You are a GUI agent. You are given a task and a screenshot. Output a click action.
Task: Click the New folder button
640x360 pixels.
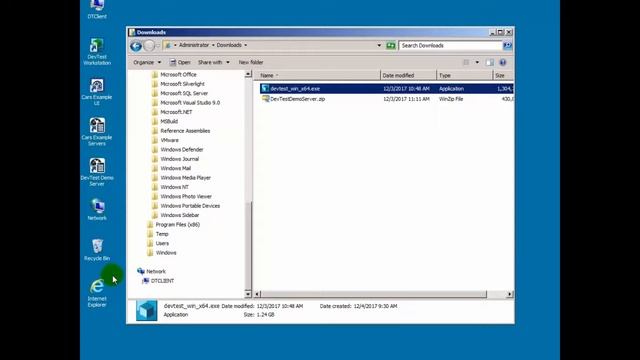pyautogui.click(x=251, y=62)
